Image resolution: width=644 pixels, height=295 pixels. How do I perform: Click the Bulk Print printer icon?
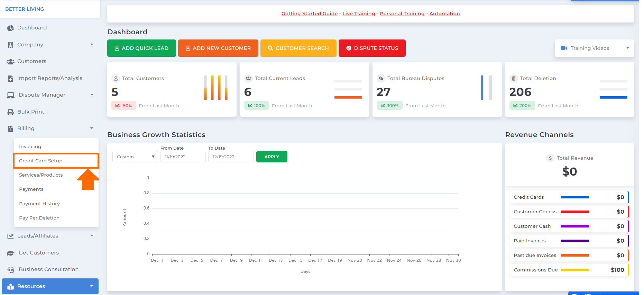(10, 112)
